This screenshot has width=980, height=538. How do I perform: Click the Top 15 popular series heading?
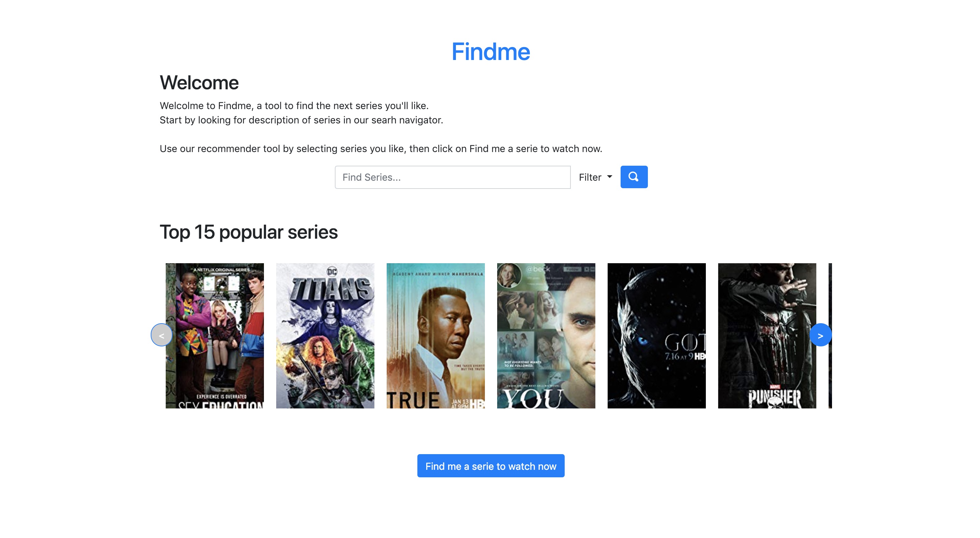click(249, 232)
